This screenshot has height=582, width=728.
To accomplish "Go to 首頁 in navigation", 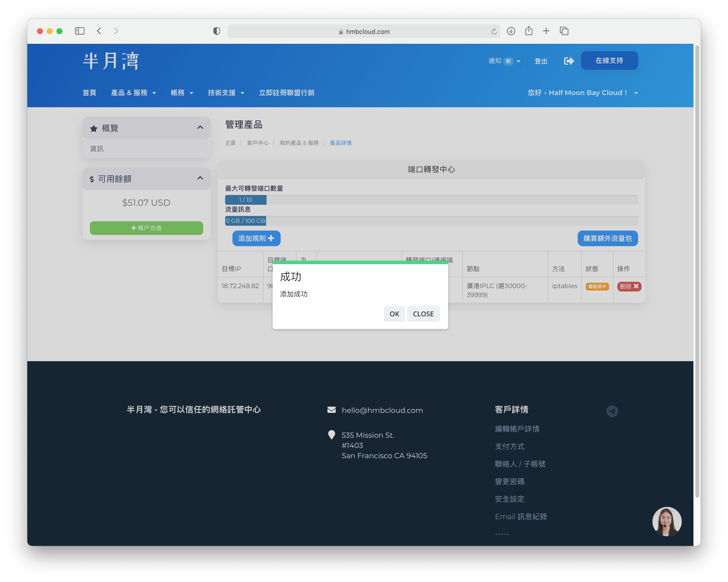I will tap(89, 93).
